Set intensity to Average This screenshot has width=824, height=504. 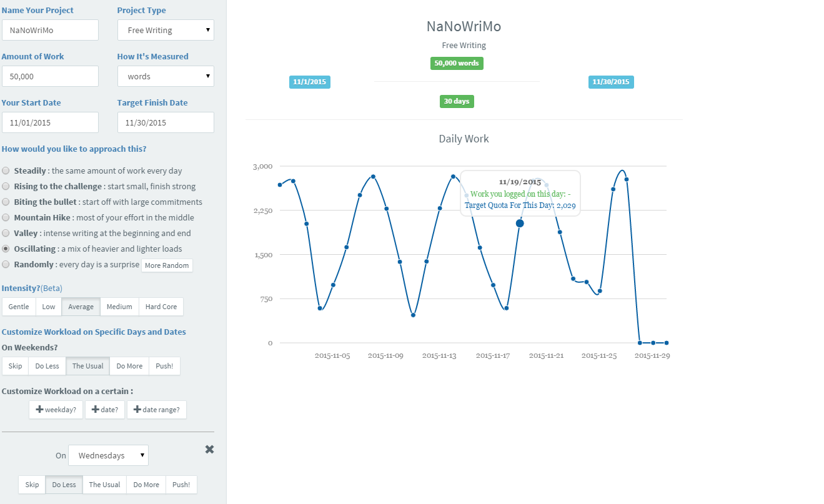click(81, 307)
